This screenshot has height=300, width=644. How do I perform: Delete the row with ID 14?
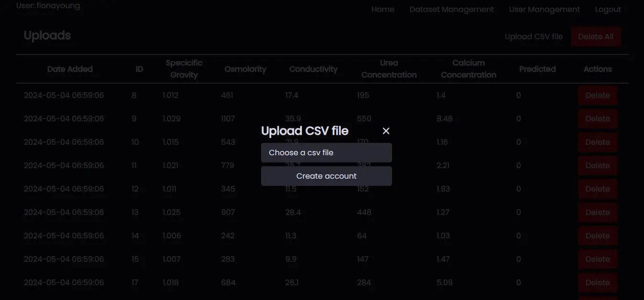click(x=597, y=236)
